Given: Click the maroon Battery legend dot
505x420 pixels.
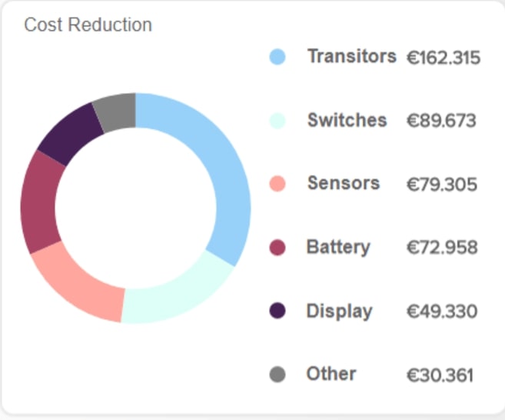Looking at the screenshot, I should (x=277, y=248).
